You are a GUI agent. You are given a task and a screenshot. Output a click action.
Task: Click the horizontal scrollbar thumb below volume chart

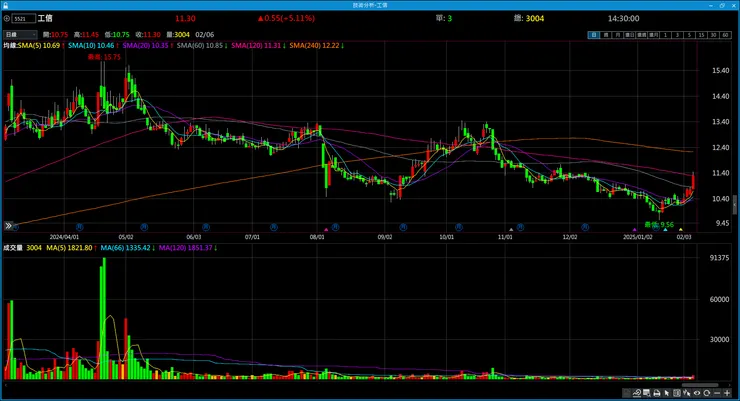click(700, 385)
